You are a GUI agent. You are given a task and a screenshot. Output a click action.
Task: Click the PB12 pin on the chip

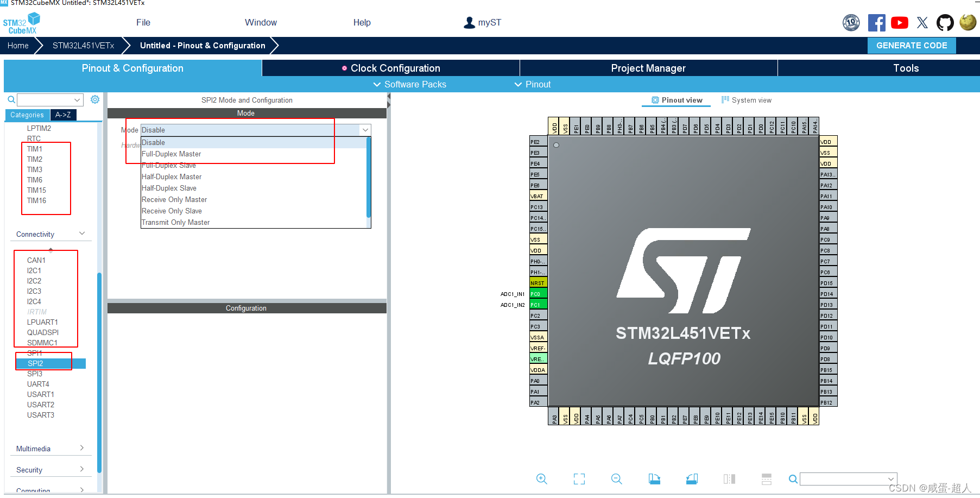pos(829,402)
